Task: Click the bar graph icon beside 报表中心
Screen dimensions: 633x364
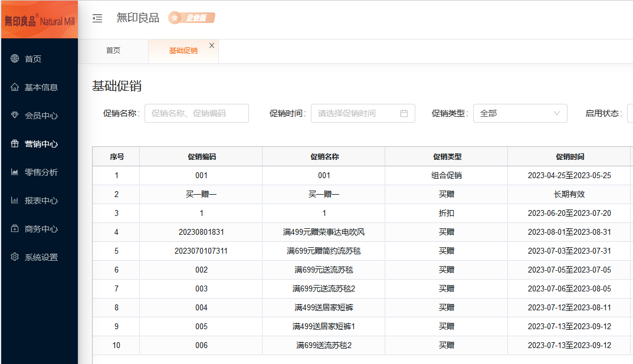Action: (x=15, y=201)
